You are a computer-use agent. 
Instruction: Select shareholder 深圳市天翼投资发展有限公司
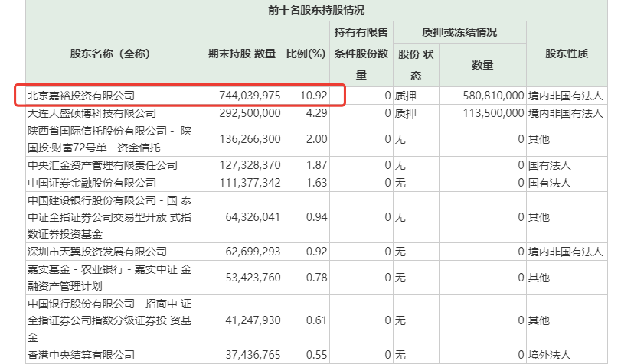click(x=97, y=252)
